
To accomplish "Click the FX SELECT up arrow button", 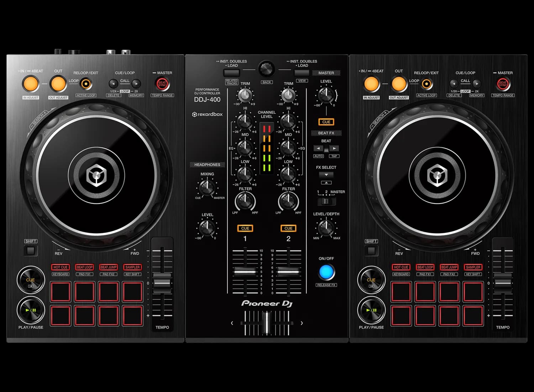I will (x=326, y=182).
